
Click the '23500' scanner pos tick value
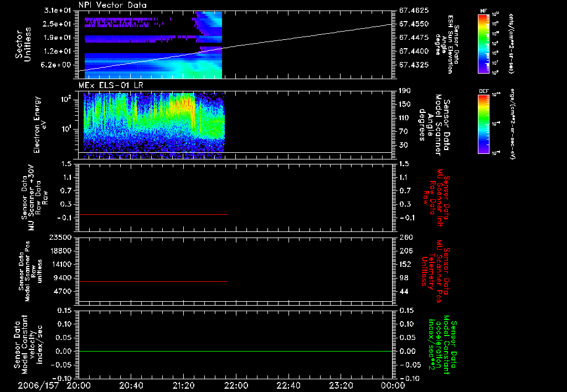(x=61, y=237)
